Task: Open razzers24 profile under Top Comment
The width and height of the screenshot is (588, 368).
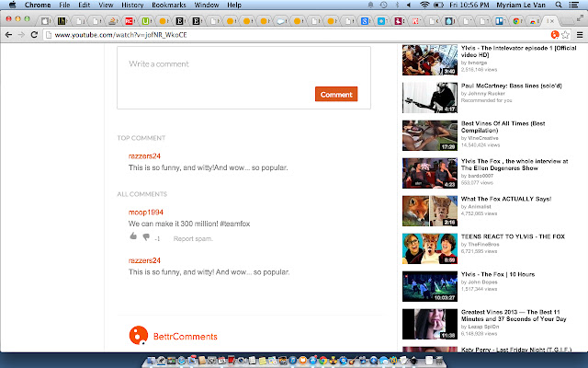Action: 144,156
